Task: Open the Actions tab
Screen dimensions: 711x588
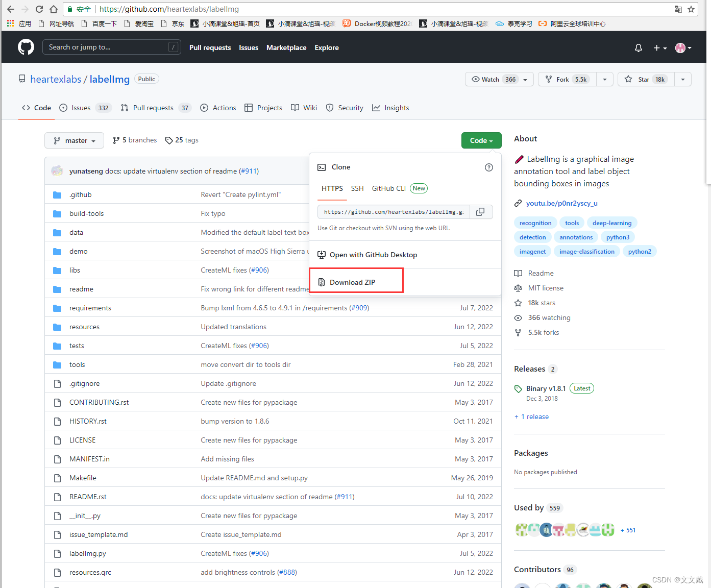Action: (218, 108)
